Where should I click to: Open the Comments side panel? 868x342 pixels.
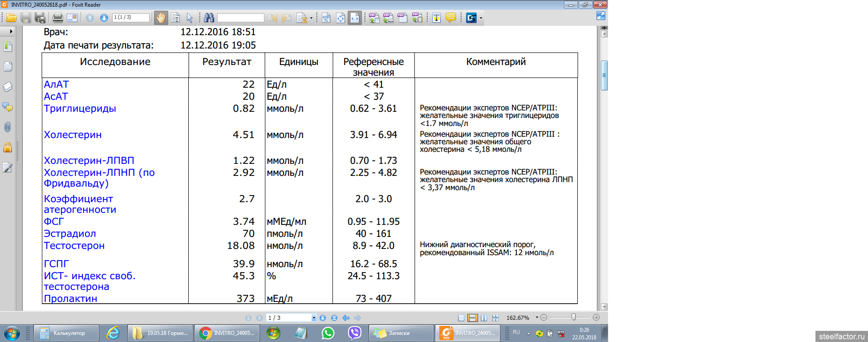(x=8, y=107)
